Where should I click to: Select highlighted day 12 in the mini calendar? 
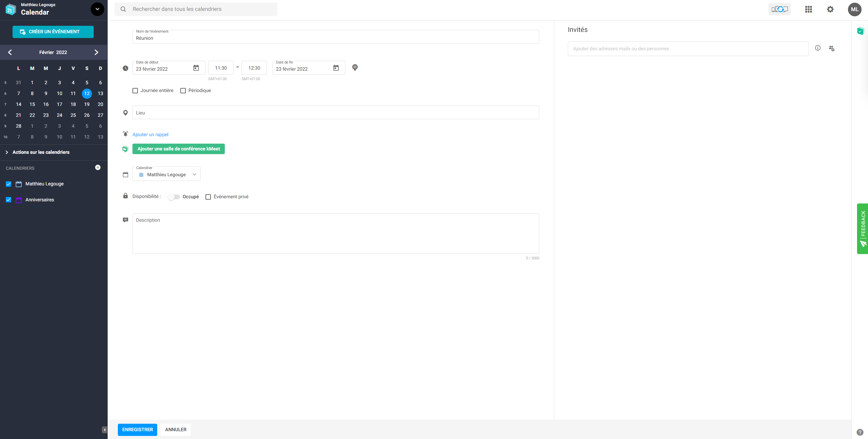tap(87, 93)
